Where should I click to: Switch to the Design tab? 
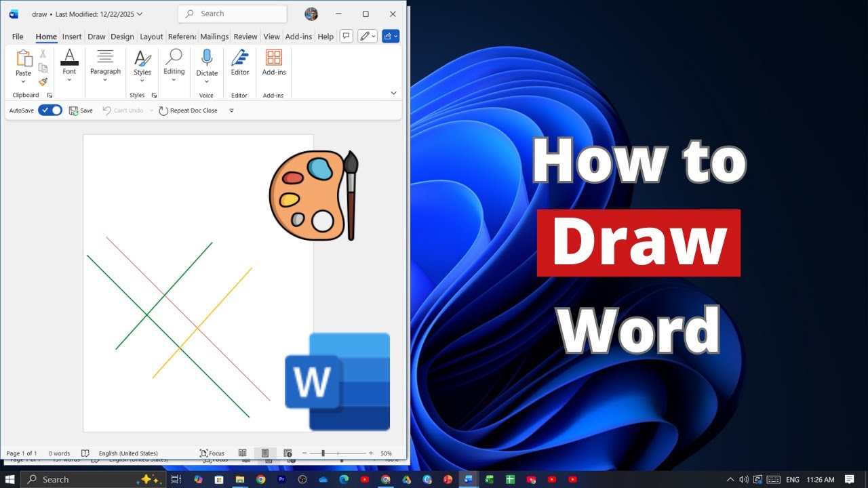point(122,37)
